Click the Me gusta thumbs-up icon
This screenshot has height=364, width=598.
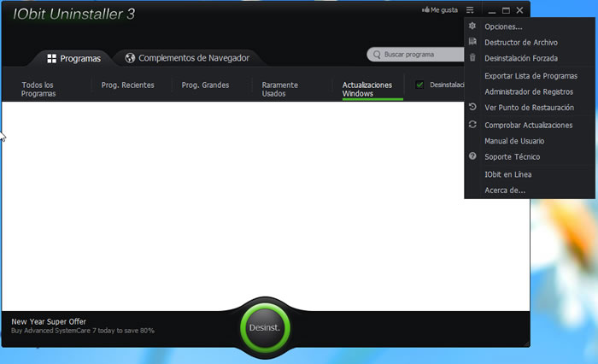pyautogui.click(x=425, y=10)
